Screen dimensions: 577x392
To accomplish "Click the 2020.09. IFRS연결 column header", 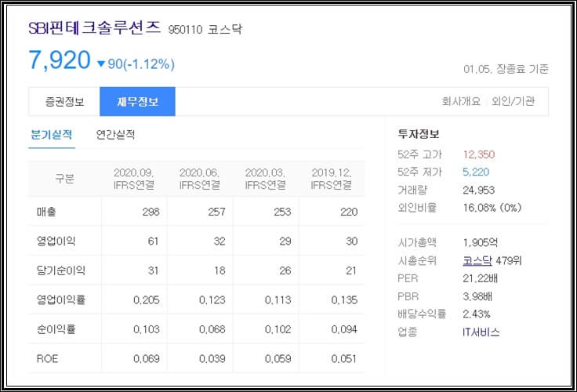I will pyautogui.click(x=133, y=179).
